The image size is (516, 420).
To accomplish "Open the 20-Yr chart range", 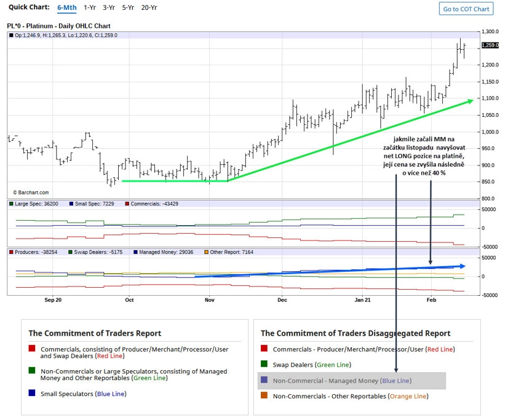I will click(x=149, y=7).
